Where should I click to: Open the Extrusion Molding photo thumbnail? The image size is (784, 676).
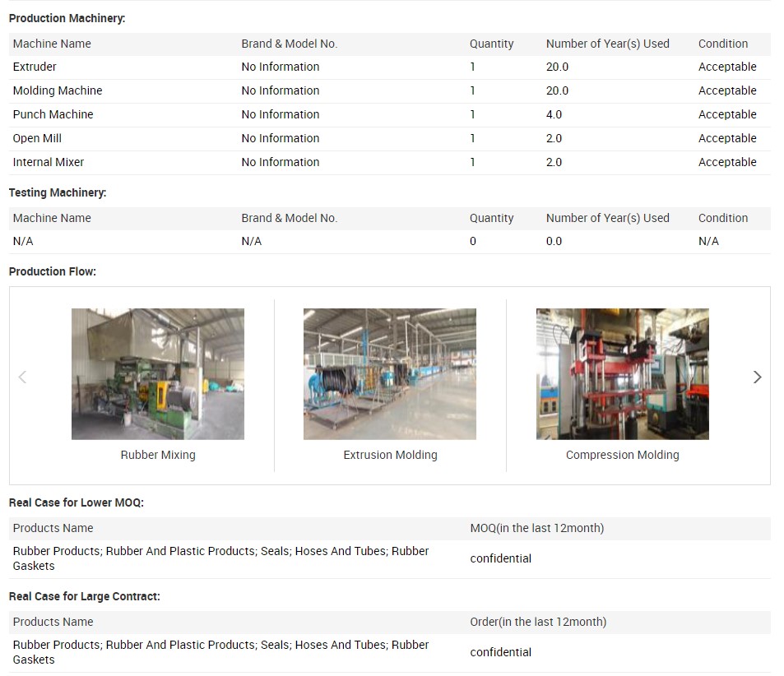(x=390, y=374)
